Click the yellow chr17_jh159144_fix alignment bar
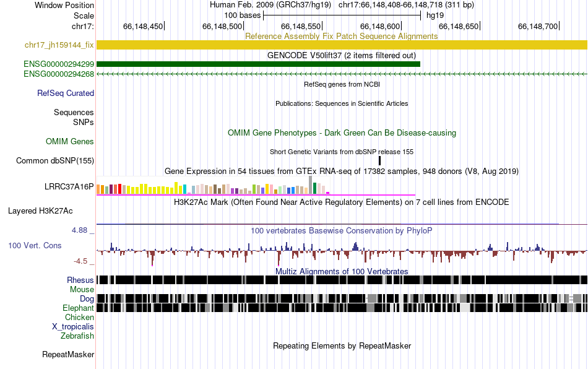Viewport: 588px width, 369px height. click(x=342, y=45)
